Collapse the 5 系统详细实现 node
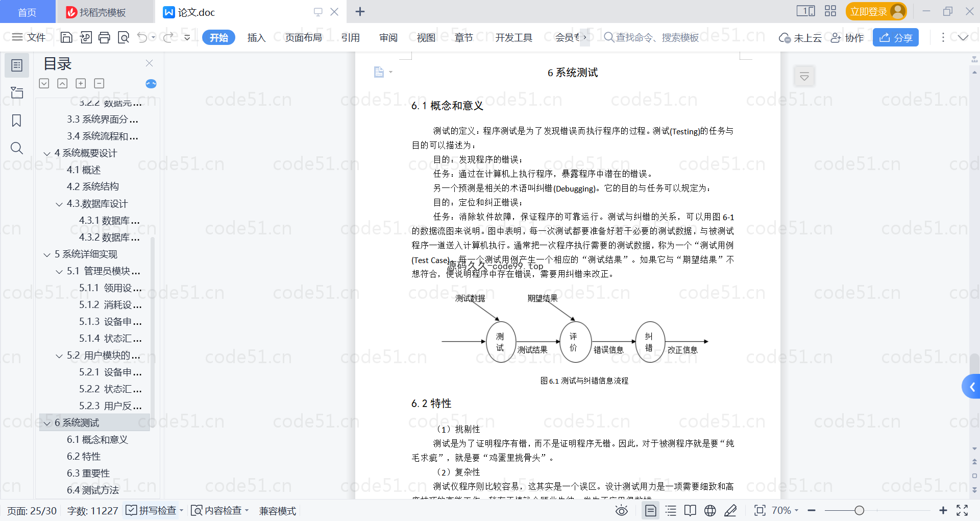The width and height of the screenshot is (980, 521). pyautogui.click(x=47, y=254)
